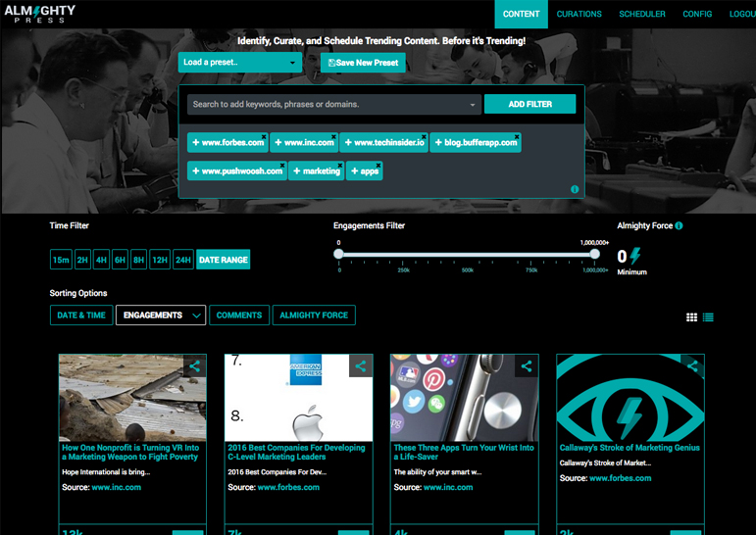756x535 pixels.
Task: Click the ADD FILTER button
Action: pos(529,104)
